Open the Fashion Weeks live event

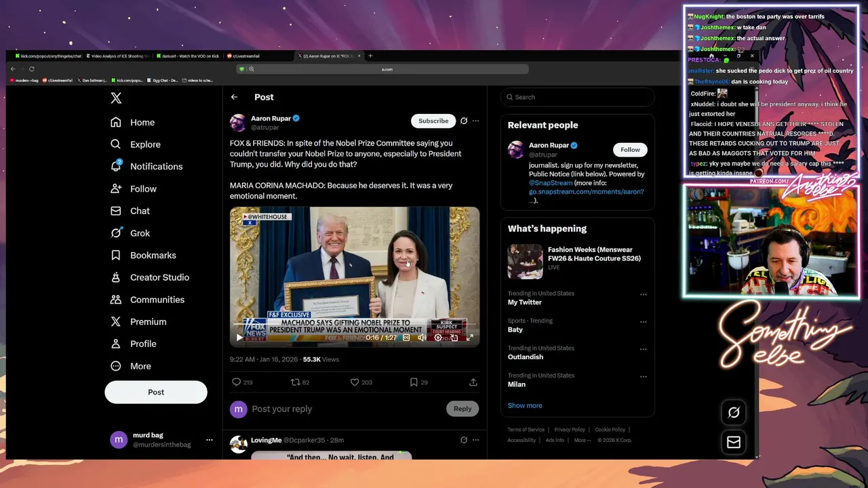click(x=578, y=262)
